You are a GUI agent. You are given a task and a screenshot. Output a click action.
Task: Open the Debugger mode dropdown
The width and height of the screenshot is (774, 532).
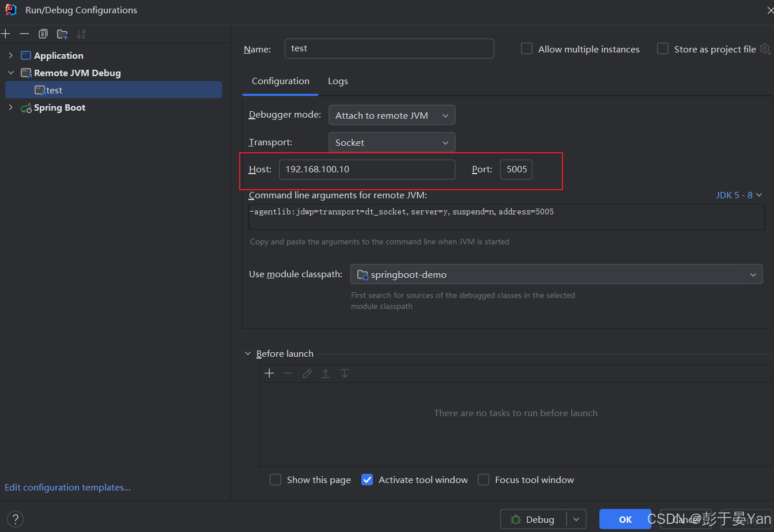click(392, 115)
